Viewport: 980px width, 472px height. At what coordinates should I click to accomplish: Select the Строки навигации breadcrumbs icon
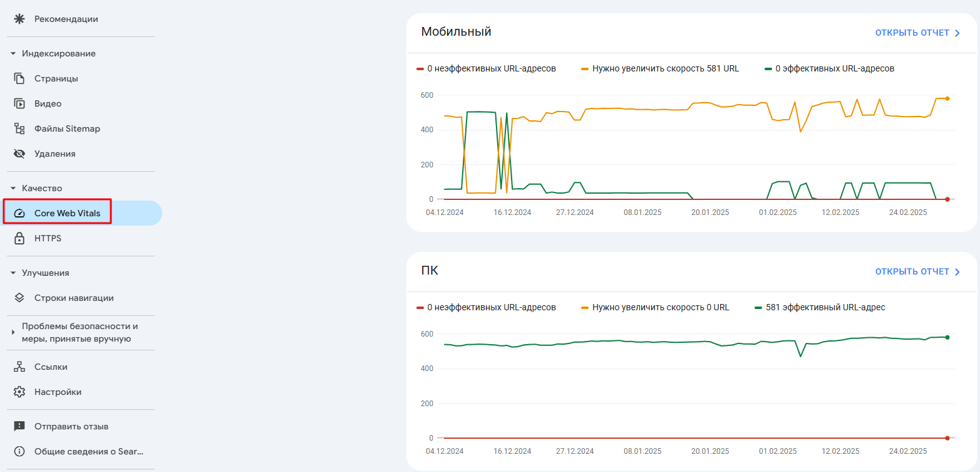[x=20, y=297]
